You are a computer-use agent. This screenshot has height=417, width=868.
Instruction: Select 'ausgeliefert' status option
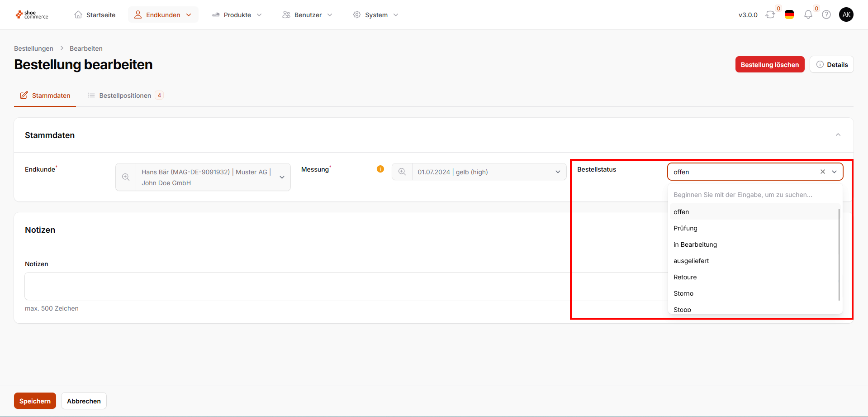[754, 261]
